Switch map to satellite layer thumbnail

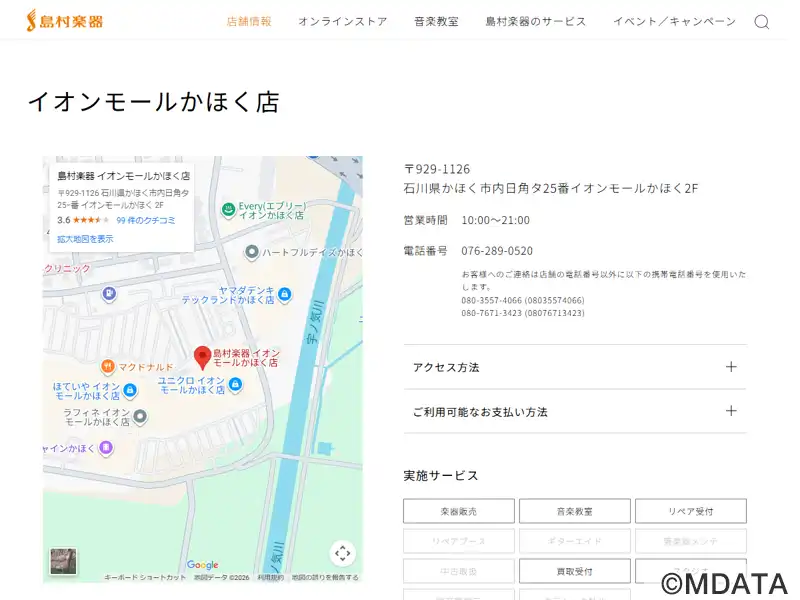click(63, 561)
